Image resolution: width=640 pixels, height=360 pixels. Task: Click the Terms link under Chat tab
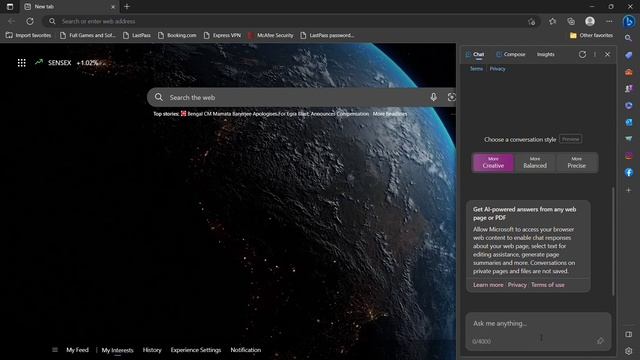tap(476, 69)
